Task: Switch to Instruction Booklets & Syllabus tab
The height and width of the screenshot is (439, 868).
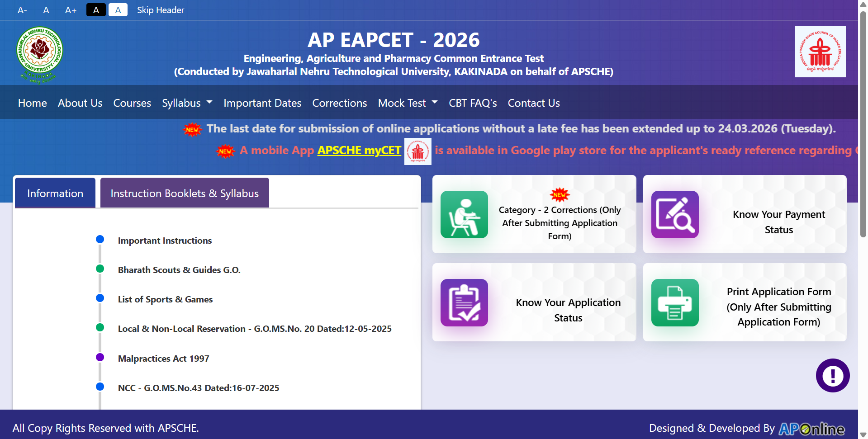Action: (185, 194)
